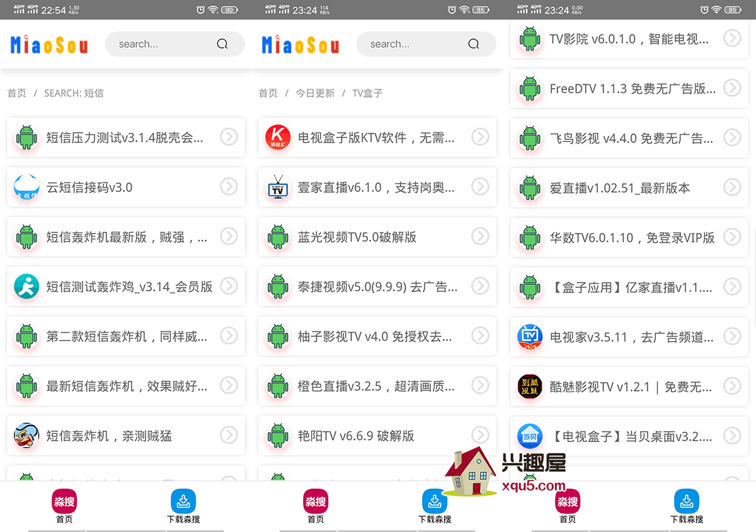Screen dimensions: 756x532
Task: Tap the alarm clock icon in the 22:54 status bar
Action: click(200, 9)
